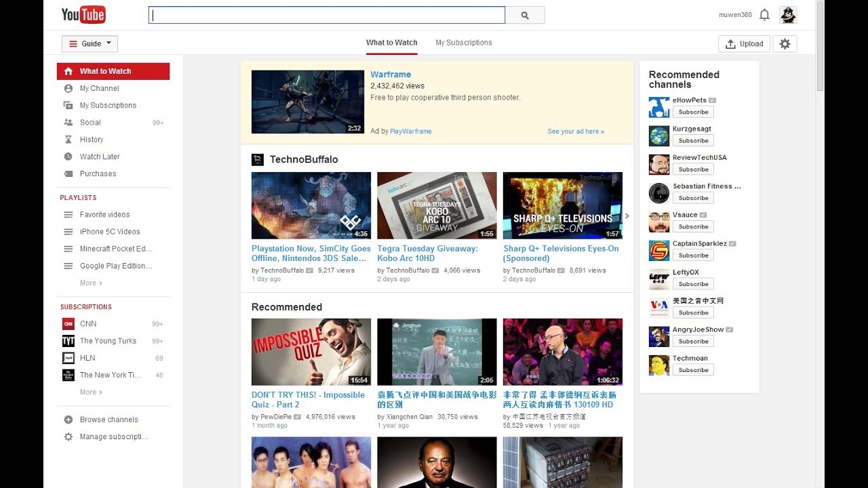The image size is (868, 488).
Task: Click the Upload button
Action: [x=744, y=44]
